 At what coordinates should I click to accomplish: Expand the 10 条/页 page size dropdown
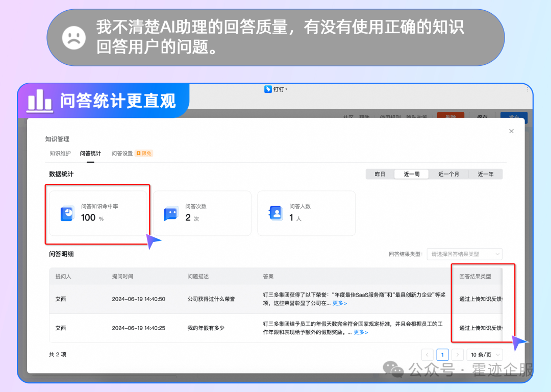point(484,355)
